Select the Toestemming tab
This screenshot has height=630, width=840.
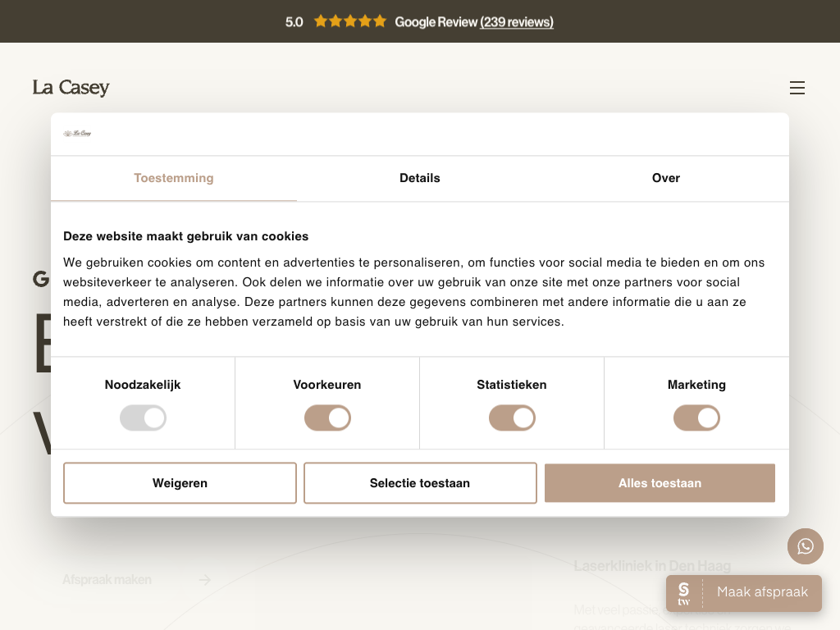click(174, 178)
